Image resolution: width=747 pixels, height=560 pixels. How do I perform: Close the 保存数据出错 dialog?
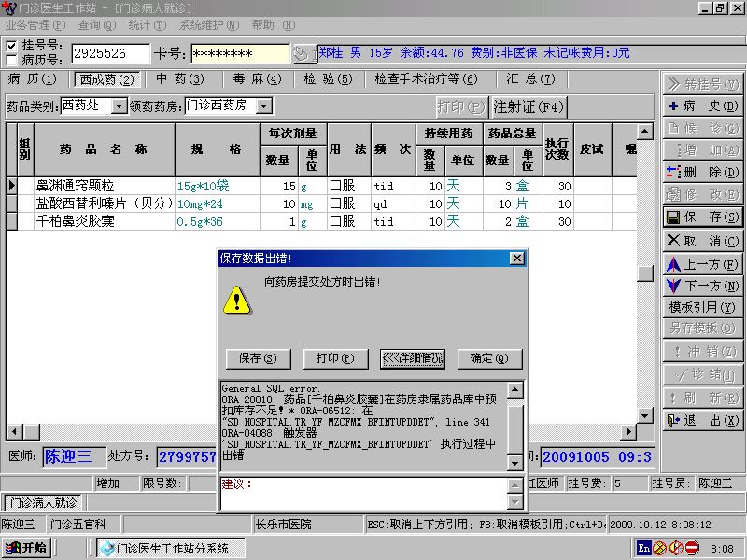pyautogui.click(x=517, y=259)
